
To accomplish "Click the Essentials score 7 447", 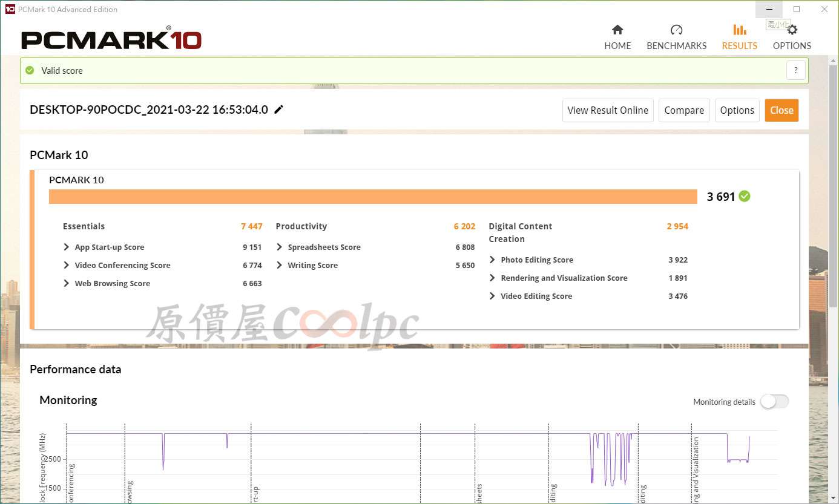I will click(x=252, y=226).
